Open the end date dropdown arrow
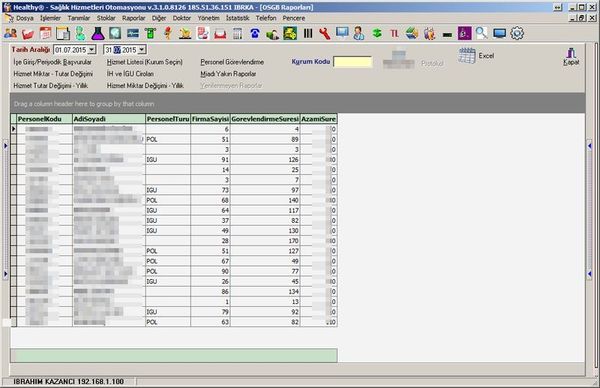Image resolution: width=600 pixels, height=388 pixels. click(142, 50)
